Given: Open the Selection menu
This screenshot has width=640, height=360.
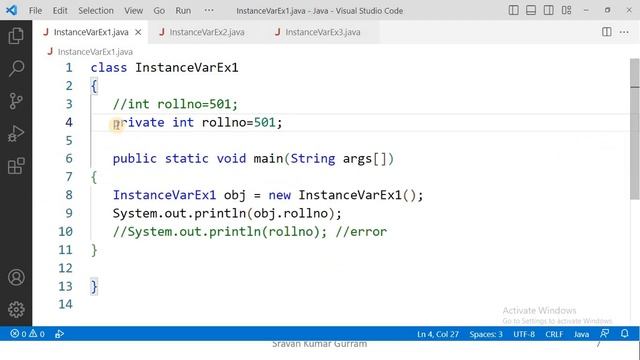Looking at the screenshot, I should click(x=96, y=11).
